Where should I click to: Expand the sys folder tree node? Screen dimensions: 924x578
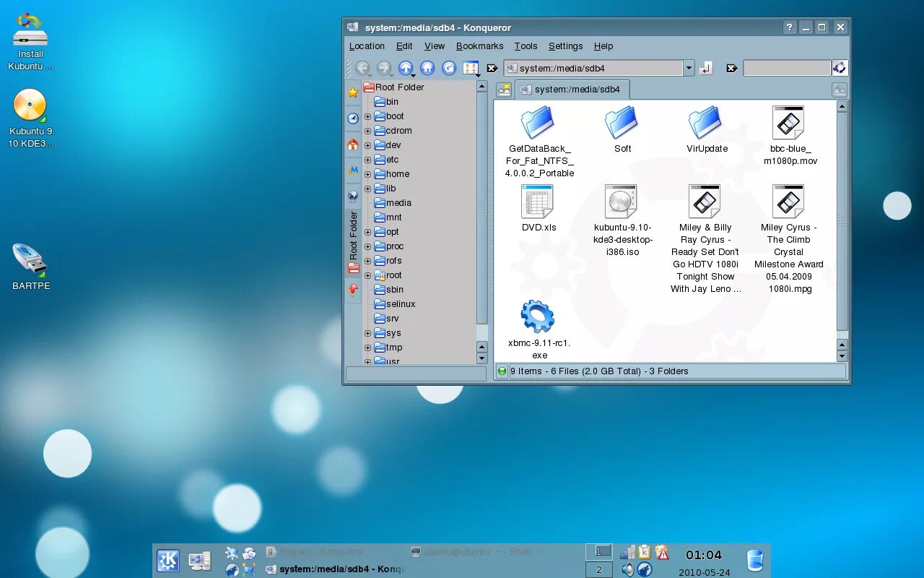[x=367, y=333]
